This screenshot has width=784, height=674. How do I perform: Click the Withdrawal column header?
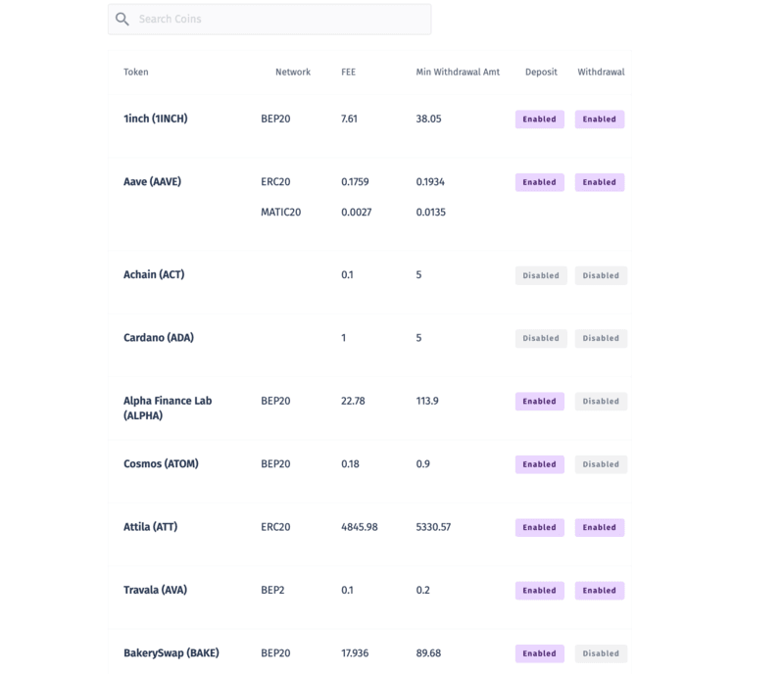coord(601,72)
